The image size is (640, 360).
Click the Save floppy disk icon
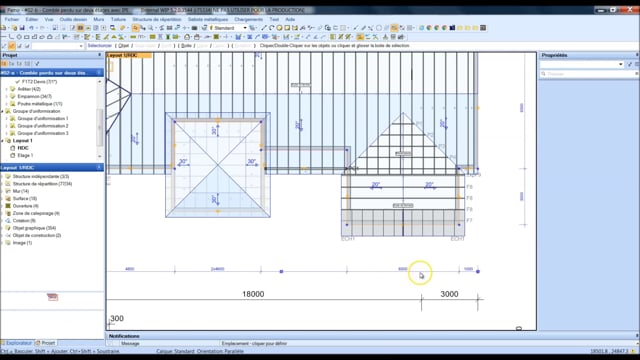(22, 28)
